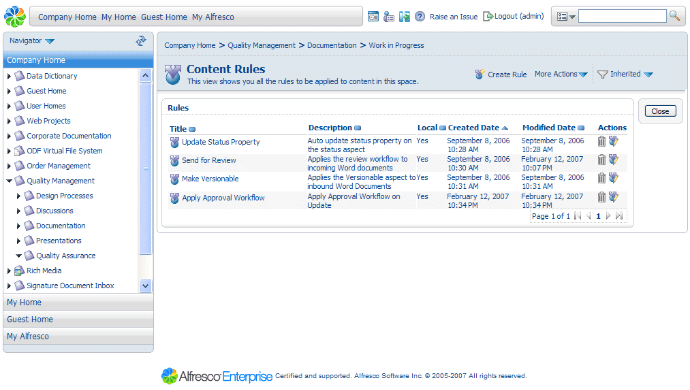Select Rich Media in the navigator tree
Viewport: 690px width, 390px height.
tap(44, 271)
